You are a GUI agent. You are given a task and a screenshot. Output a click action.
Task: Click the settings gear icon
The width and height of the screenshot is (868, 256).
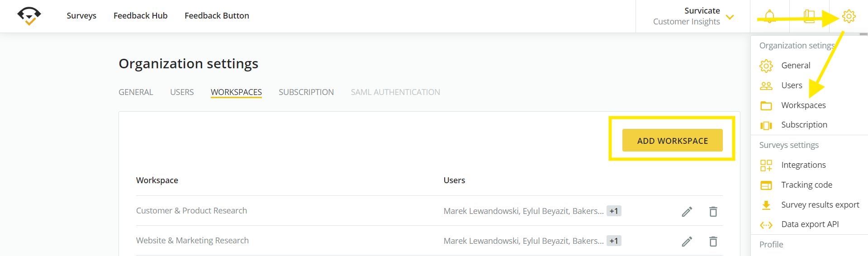(x=849, y=16)
